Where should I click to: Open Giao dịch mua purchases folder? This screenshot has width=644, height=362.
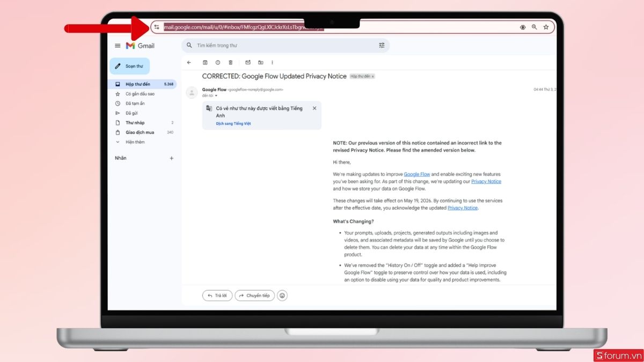pyautogui.click(x=142, y=132)
